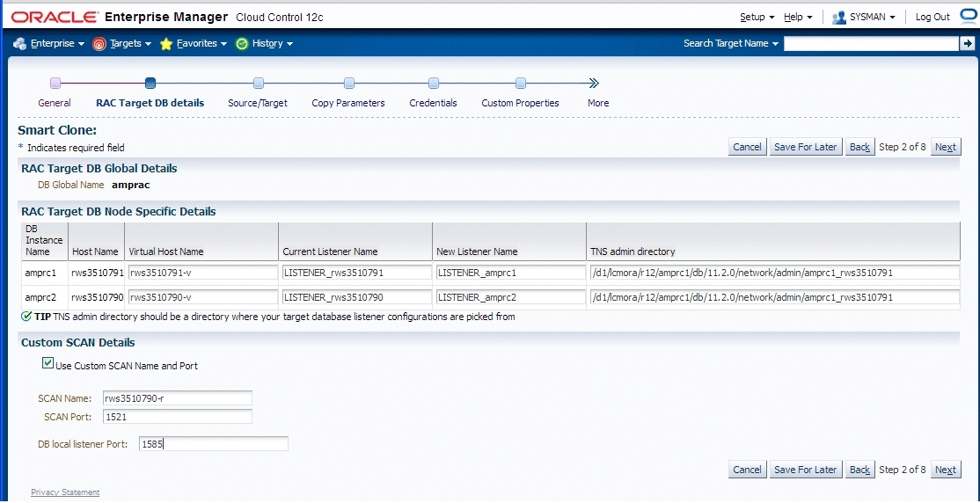Click the amprc1 instance name cell

coord(44,273)
